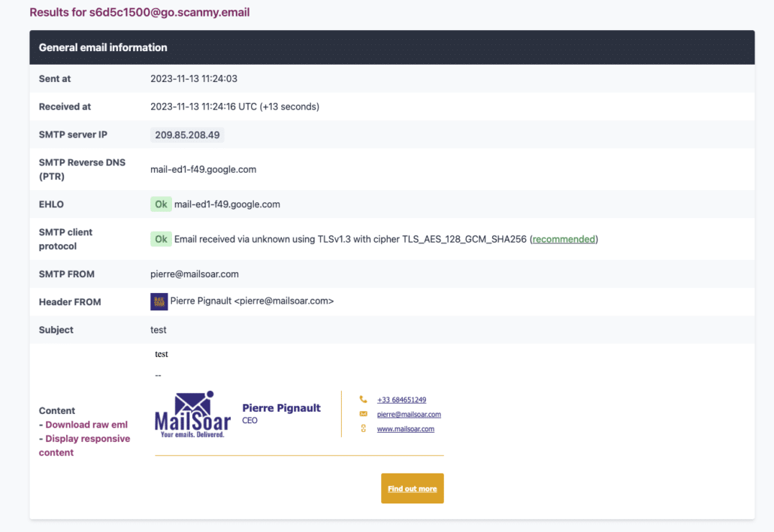Click the SMTP server IP 209.85.208.49
Screen dimensions: 774x532
[187, 135]
